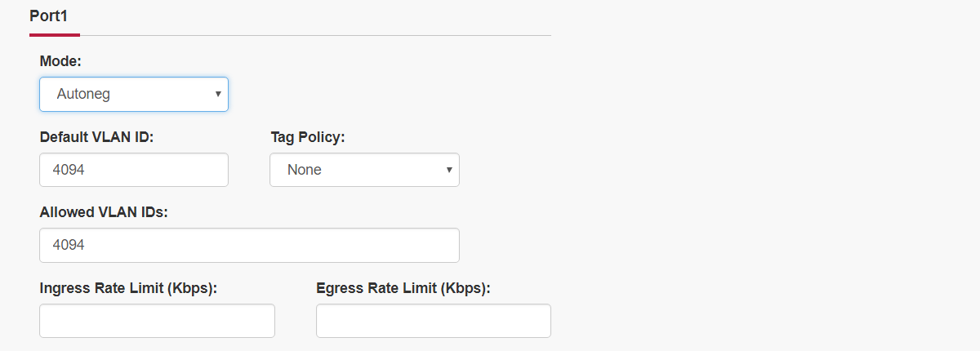Click the Mode dropdown arrow icon
This screenshot has width=980, height=351.
coord(218,94)
